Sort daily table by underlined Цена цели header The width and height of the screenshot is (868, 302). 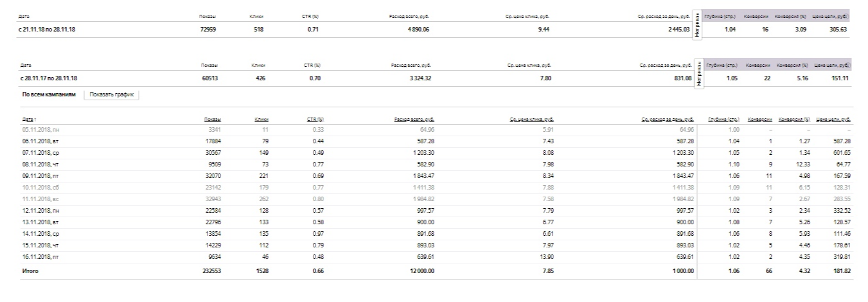coord(834,119)
